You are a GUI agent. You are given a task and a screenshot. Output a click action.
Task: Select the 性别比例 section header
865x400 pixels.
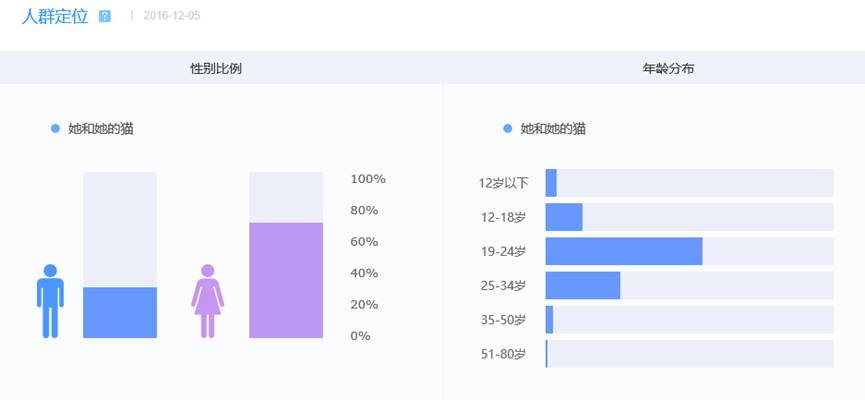pyautogui.click(x=216, y=68)
